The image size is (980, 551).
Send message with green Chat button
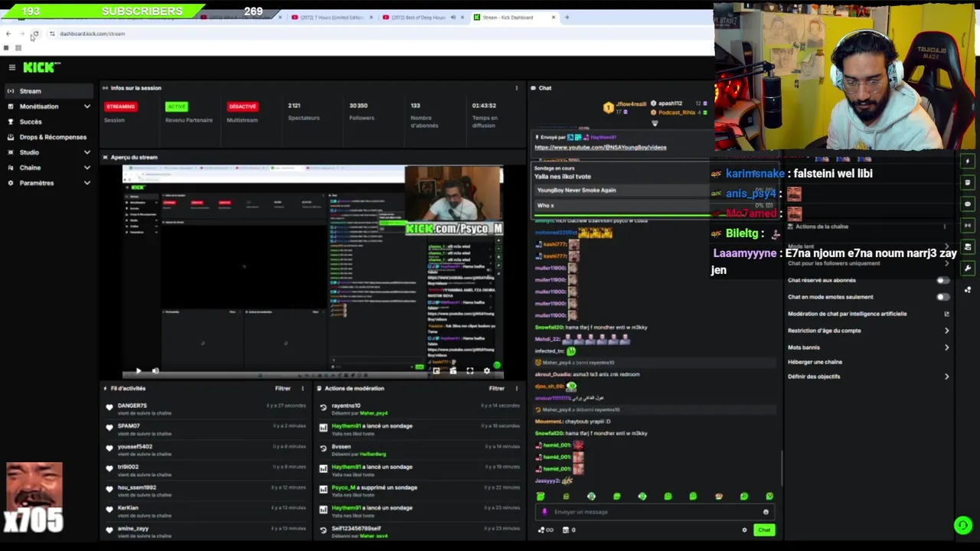tap(764, 530)
